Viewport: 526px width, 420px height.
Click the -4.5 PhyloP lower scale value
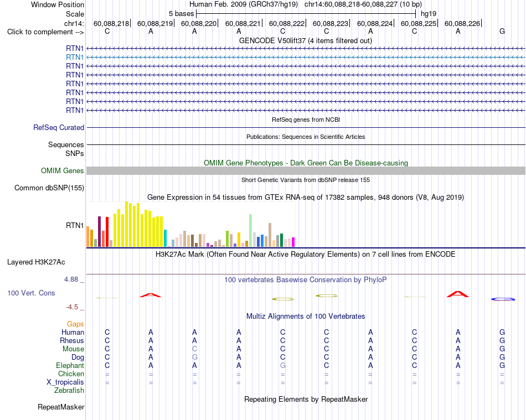pyautogui.click(x=72, y=307)
